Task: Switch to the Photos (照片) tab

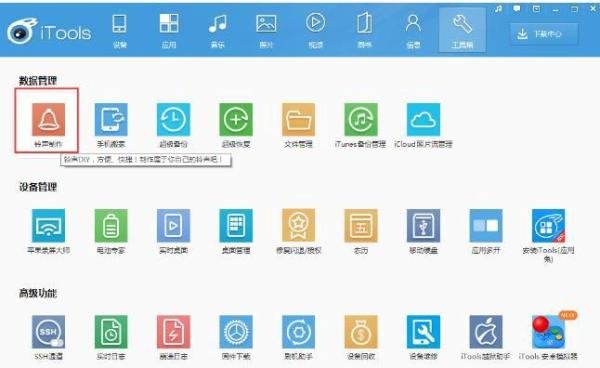Action: coord(266,31)
